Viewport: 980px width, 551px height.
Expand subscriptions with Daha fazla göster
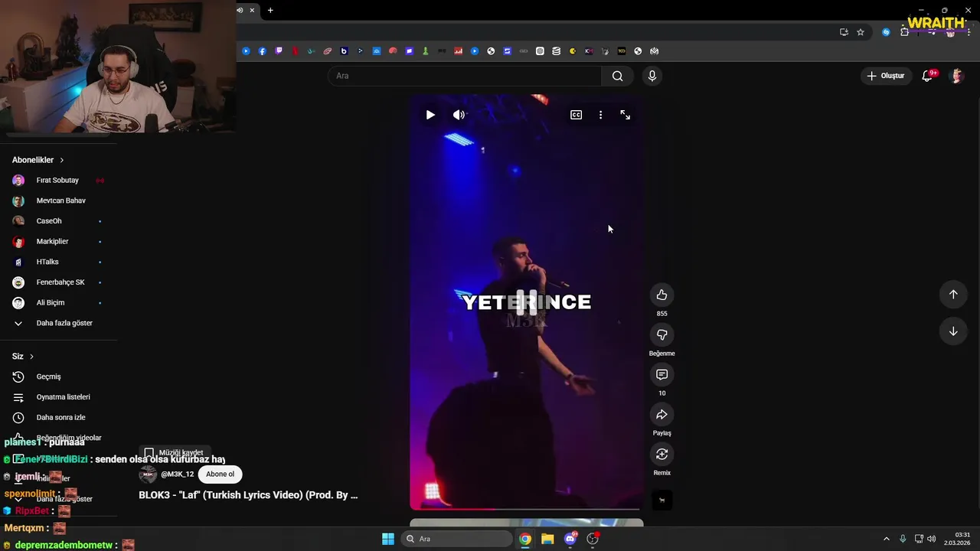(x=58, y=323)
